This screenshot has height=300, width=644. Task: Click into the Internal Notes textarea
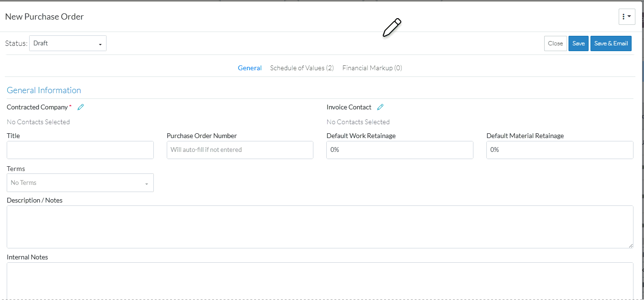[320, 281]
